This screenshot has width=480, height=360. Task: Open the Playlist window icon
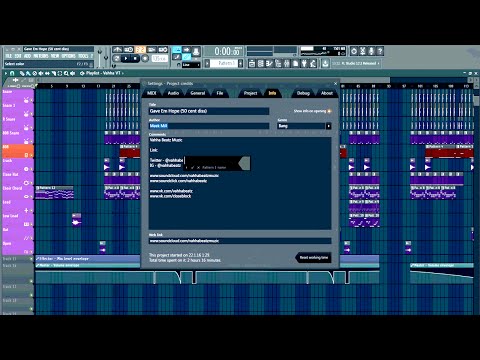pyautogui.click(x=252, y=63)
